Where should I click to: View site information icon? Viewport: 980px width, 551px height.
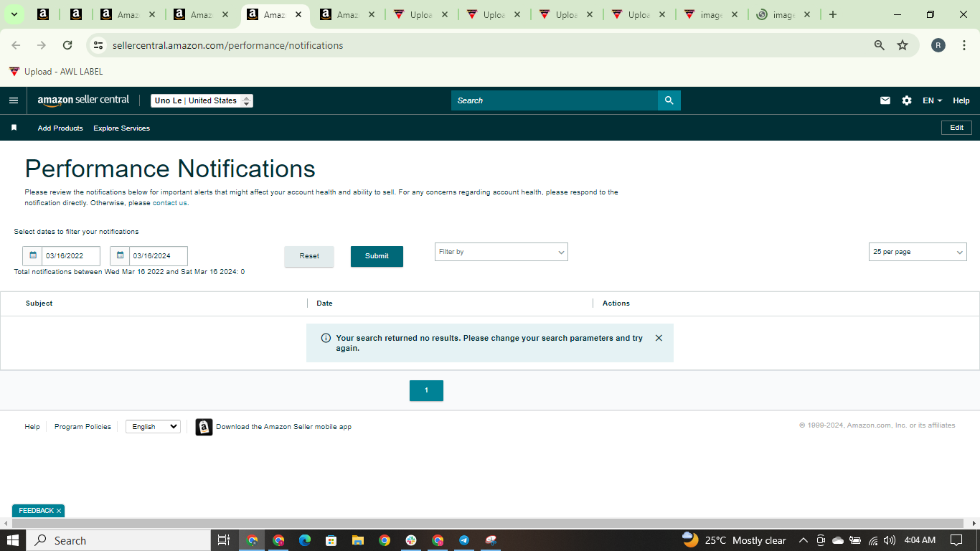98,45
